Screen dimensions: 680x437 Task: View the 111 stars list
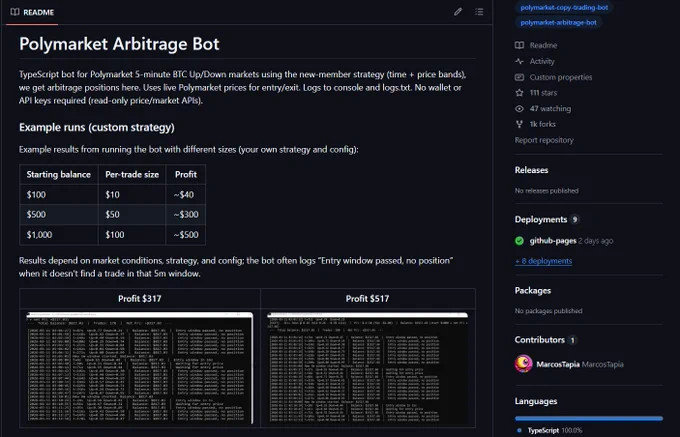(x=543, y=93)
